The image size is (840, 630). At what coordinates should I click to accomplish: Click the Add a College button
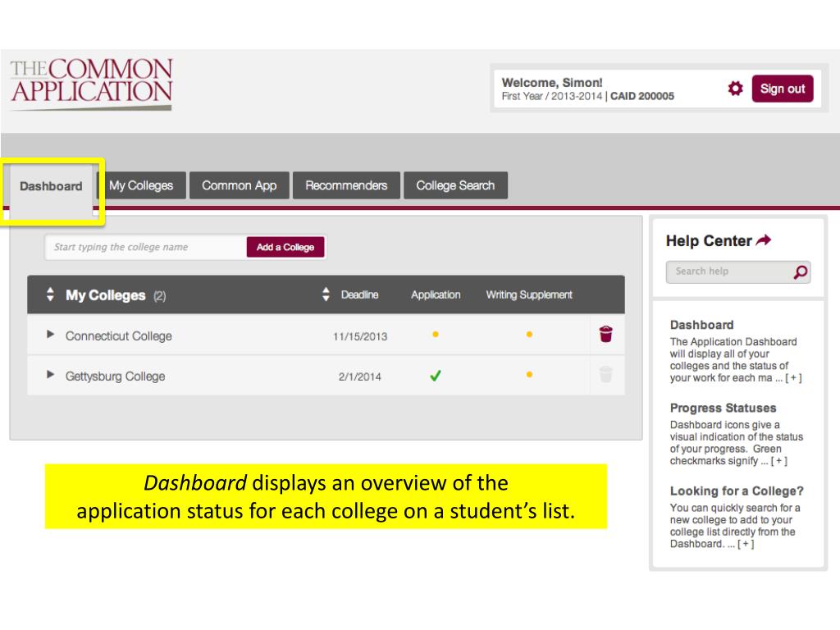click(x=285, y=247)
